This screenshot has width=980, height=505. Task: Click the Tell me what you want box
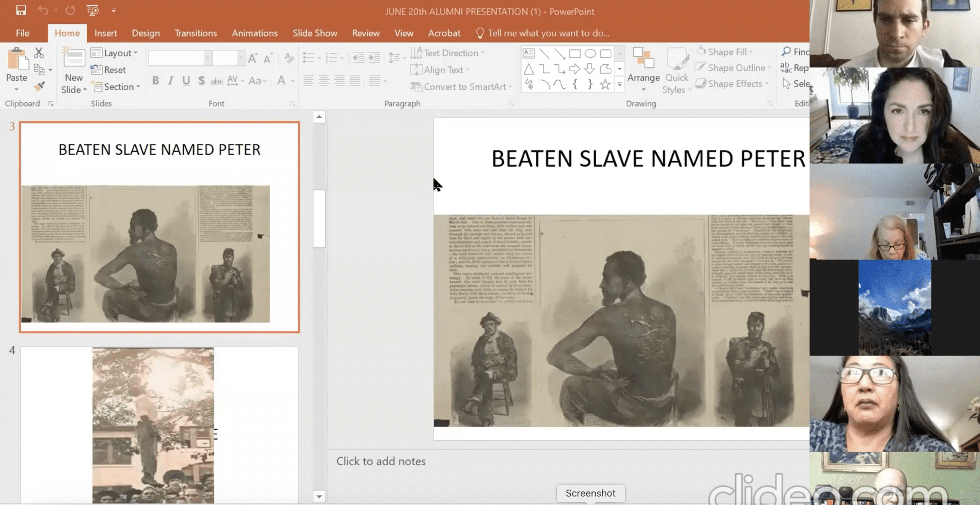(543, 33)
